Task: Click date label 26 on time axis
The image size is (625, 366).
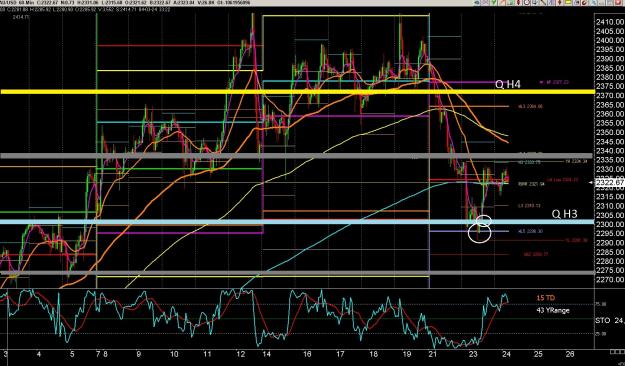Action: click(x=570, y=354)
